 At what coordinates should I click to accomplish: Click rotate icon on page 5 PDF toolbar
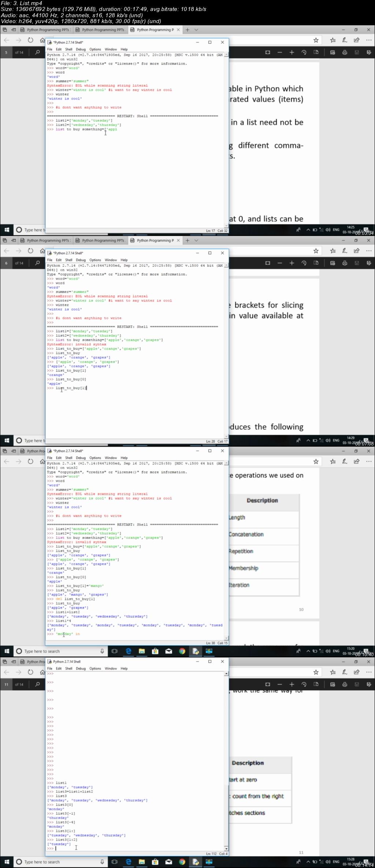tap(304, 52)
